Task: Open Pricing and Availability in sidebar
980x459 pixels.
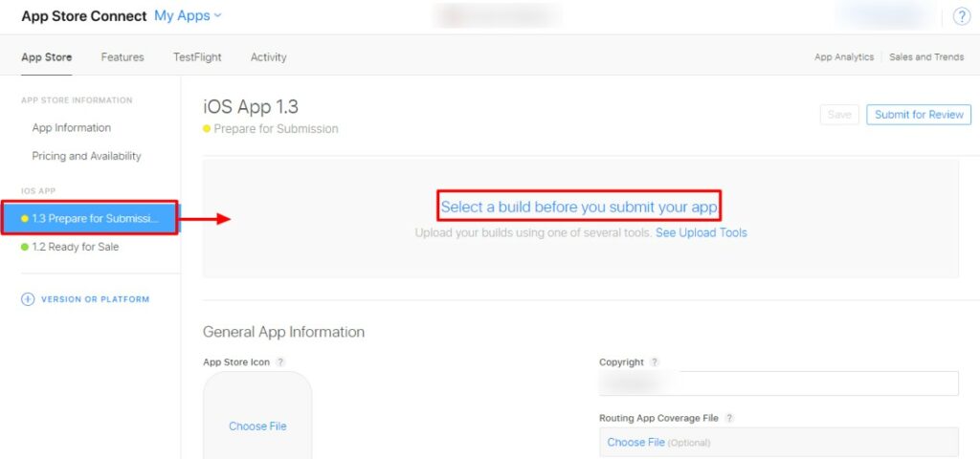Action: (86, 156)
